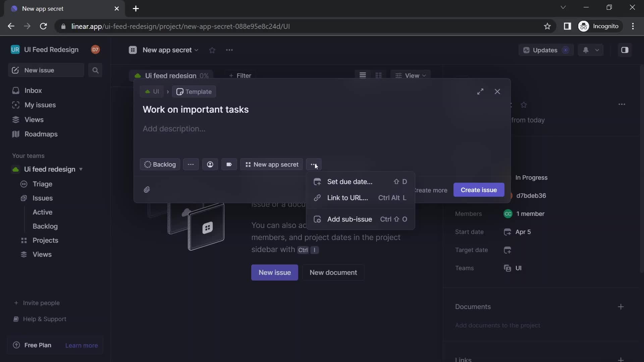The height and width of the screenshot is (362, 644).
Task: Open Chrome three-dot menu
Action: click(633, 26)
